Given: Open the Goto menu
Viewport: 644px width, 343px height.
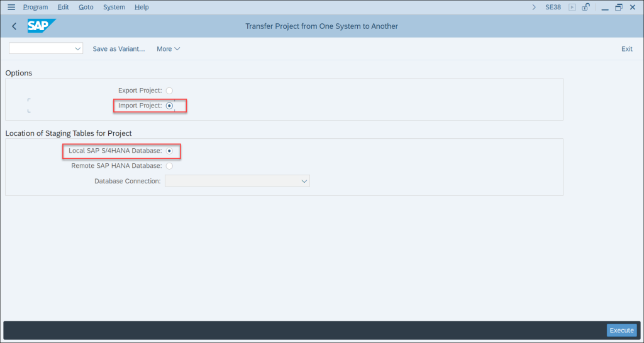Looking at the screenshot, I should [x=86, y=7].
